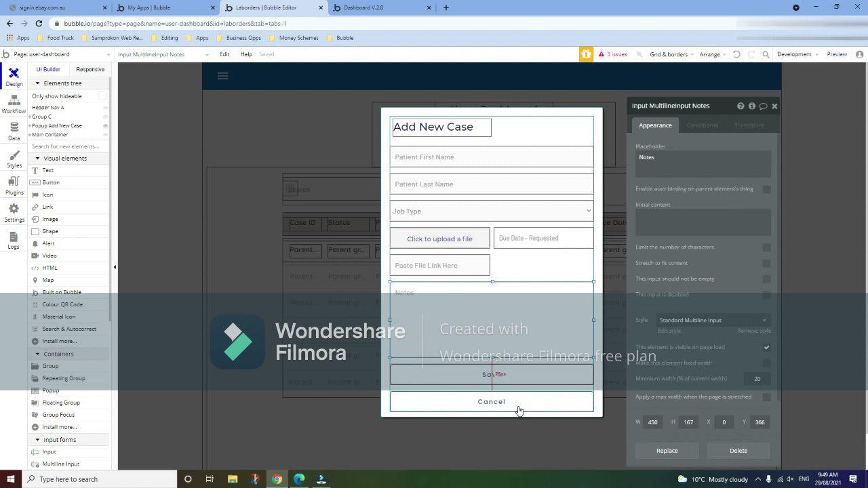Check This input should not be empty
Image resolution: width=868 pixels, height=488 pixels.
pos(766,279)
